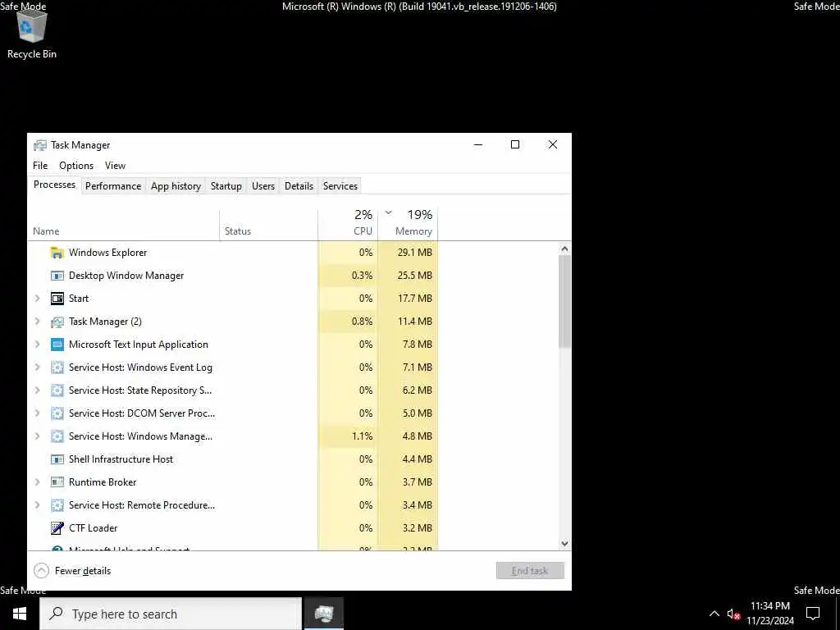Click the Shell Infrastructure Host icon

[x=57, y=459]
